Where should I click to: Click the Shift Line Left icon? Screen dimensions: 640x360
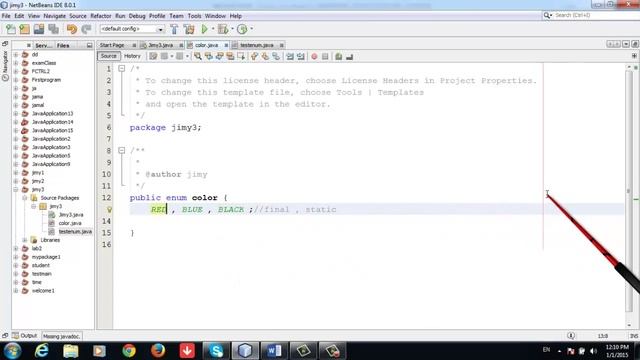[290, 56]
